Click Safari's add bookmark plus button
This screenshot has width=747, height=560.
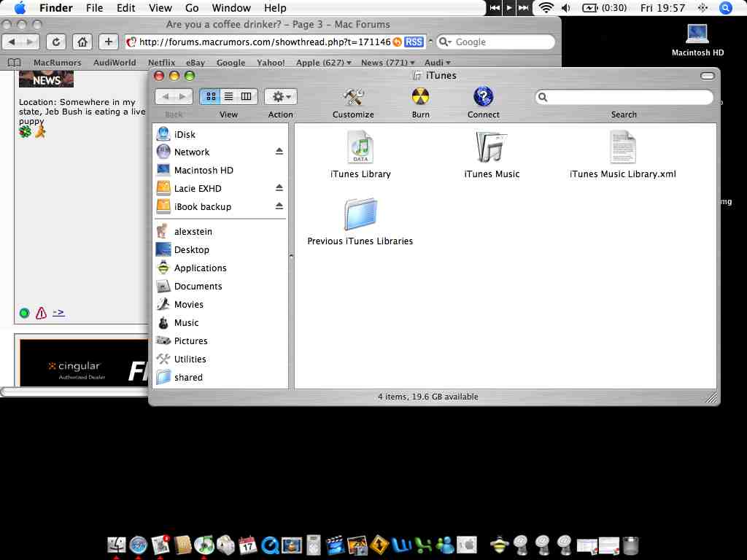click(108, 42)
